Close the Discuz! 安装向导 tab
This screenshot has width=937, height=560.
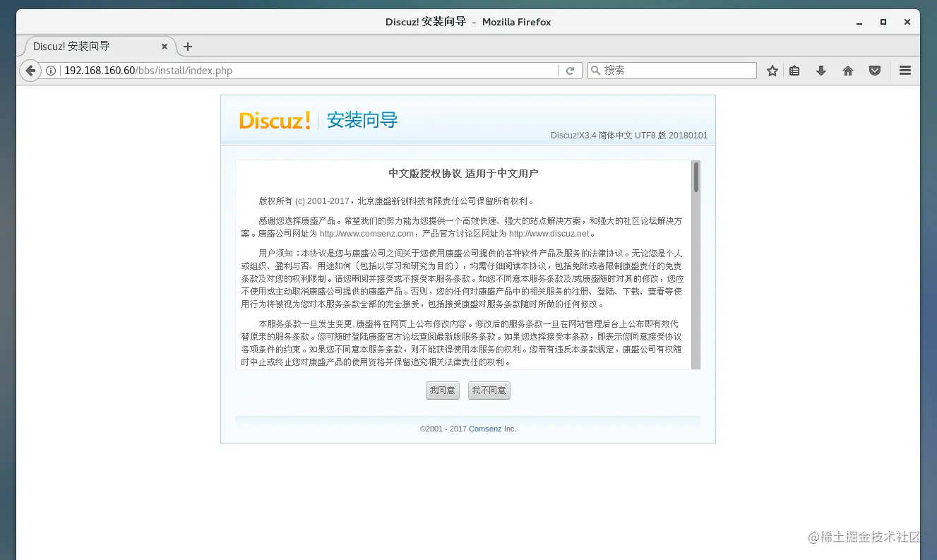point(165,47)
